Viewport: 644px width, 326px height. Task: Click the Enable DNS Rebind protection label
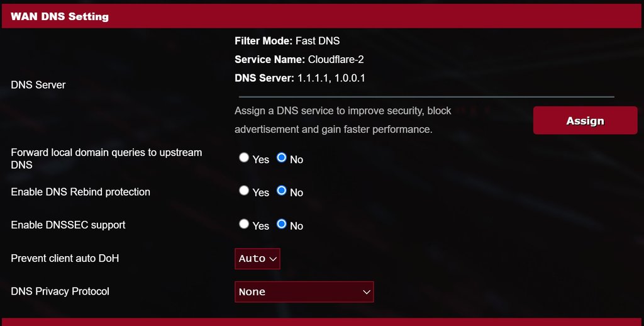click(x=80, y=192)
